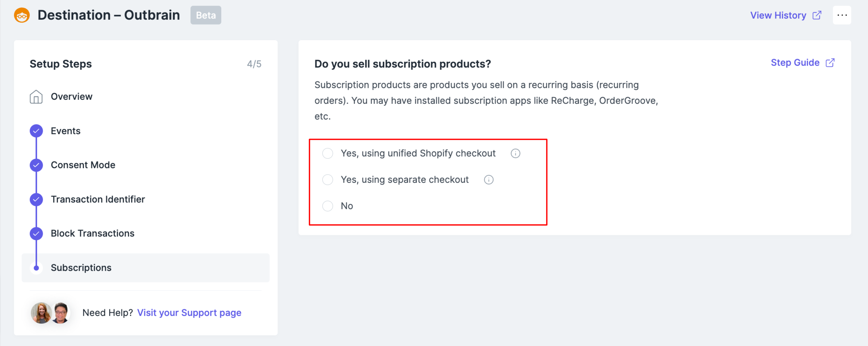Go to the Overview step
This screenshot has width=868, height=346.
coord(71,97)
